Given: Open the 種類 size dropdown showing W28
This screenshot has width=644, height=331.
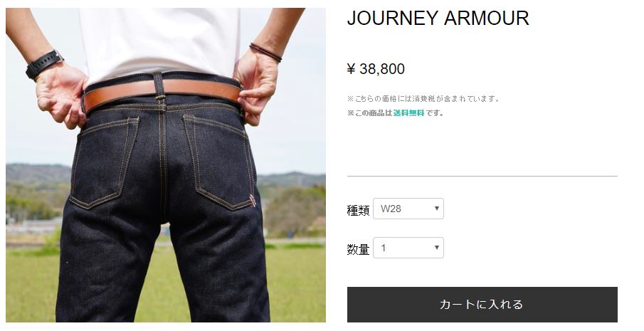Looking at the screenshot, I should 408,209.
